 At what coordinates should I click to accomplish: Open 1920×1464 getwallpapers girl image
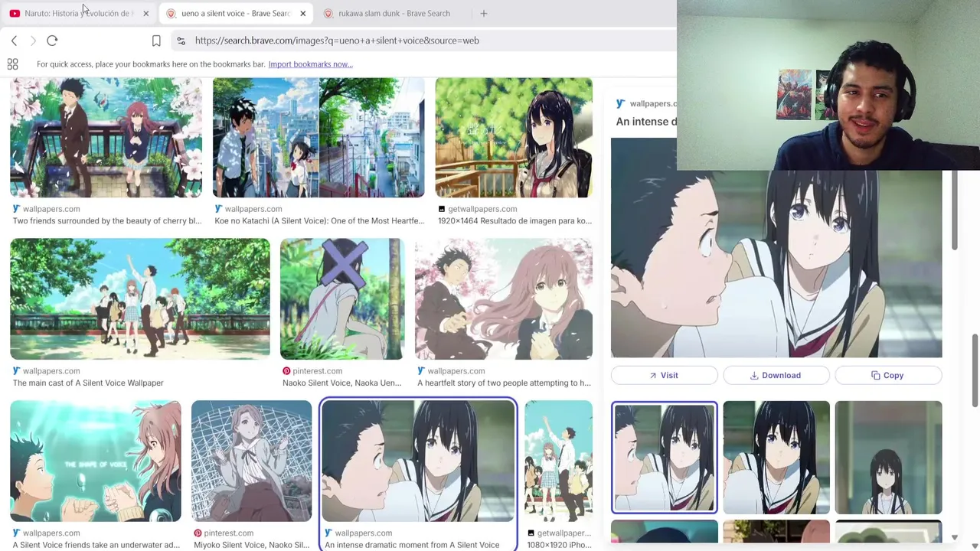point(514,138)
